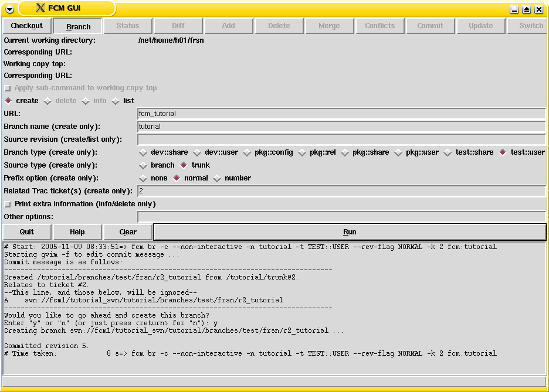Set branch type to pkg::config

tap(247, 153)
